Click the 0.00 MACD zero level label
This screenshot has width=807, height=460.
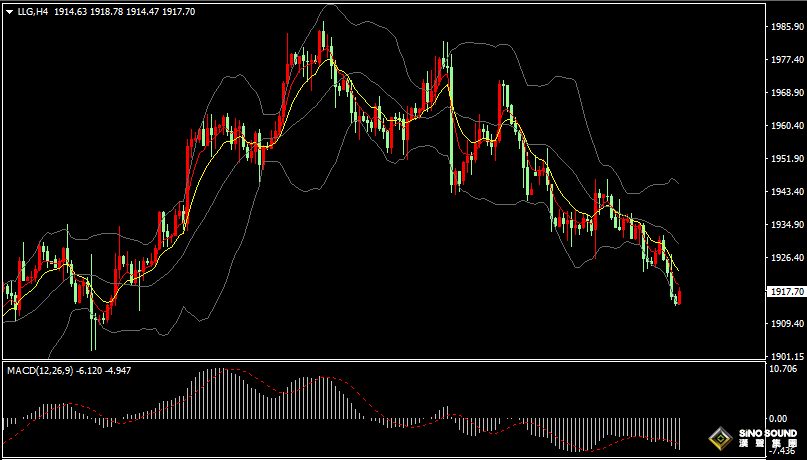777,419
